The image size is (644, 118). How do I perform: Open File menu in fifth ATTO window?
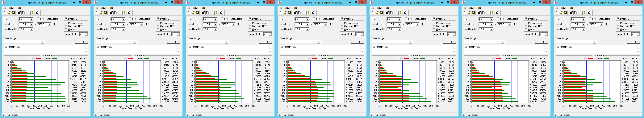click(373, 8)
